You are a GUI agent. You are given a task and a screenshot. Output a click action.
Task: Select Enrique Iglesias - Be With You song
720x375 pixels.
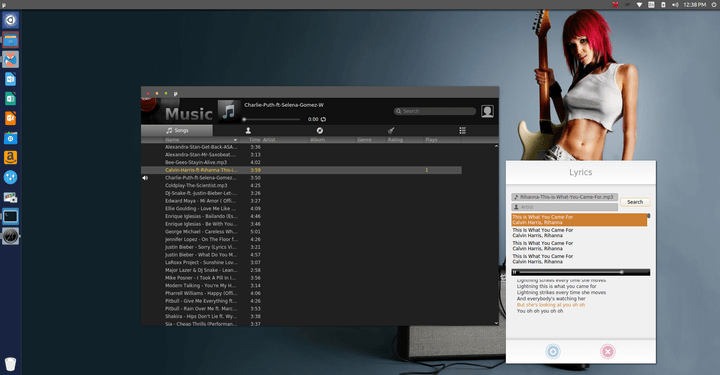301,224
